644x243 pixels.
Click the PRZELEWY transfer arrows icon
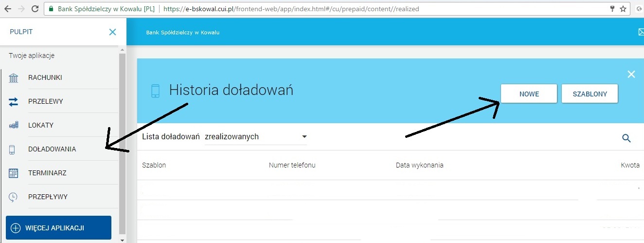tap(14, 102)
